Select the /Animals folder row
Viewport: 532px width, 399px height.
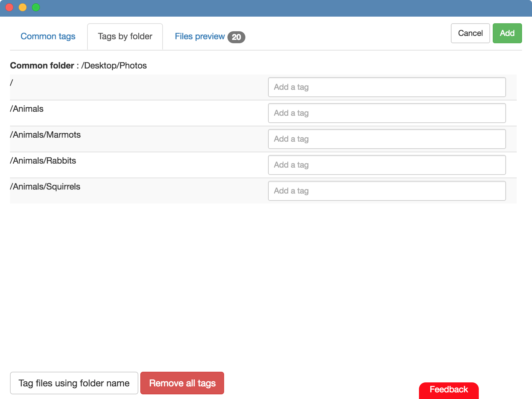pos(27,109)
